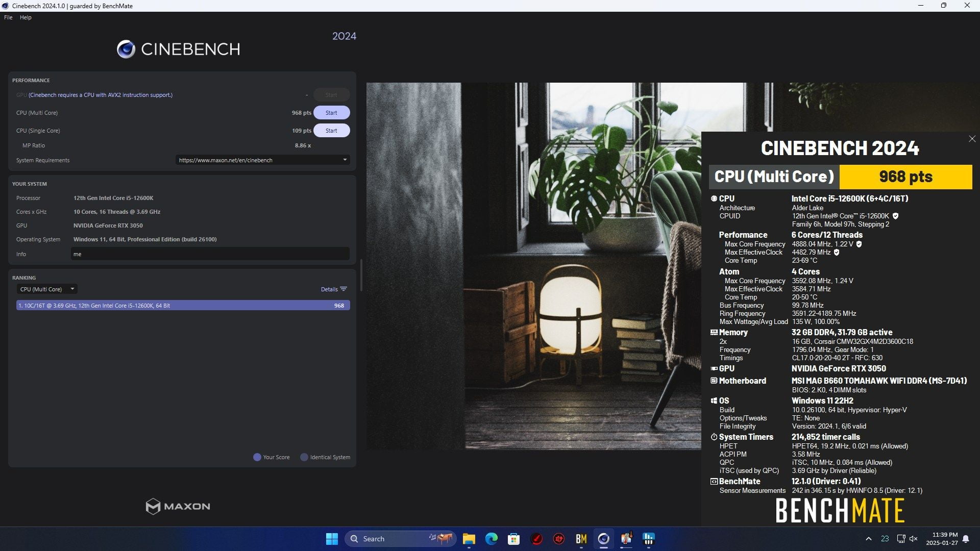The height and width of the screenshot is (551, 980).
Task: Open the network tray icon
Action: point(901,539)
